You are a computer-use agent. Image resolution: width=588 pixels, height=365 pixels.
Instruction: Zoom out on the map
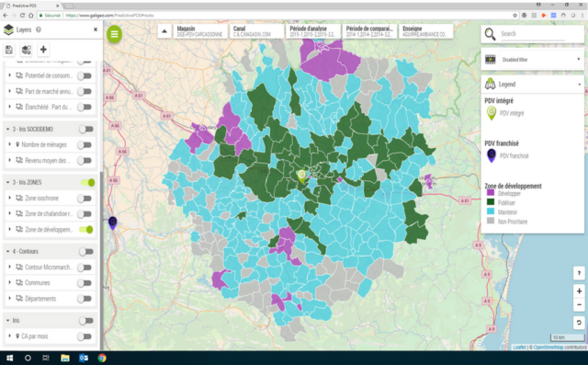click(x=579, y=304)
